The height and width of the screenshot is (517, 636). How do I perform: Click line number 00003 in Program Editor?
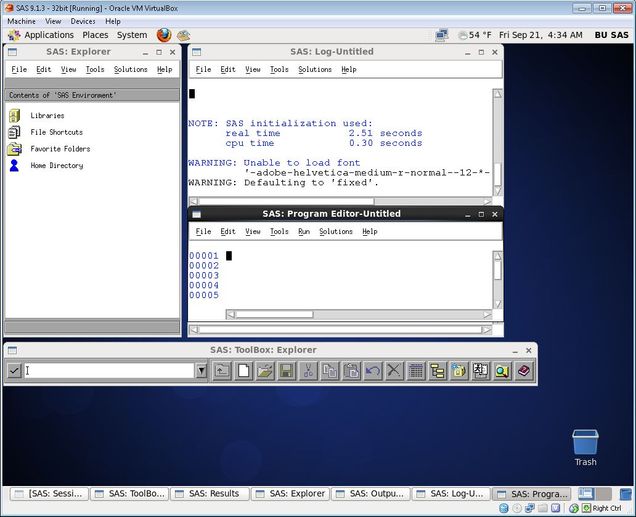coord(204,276)
